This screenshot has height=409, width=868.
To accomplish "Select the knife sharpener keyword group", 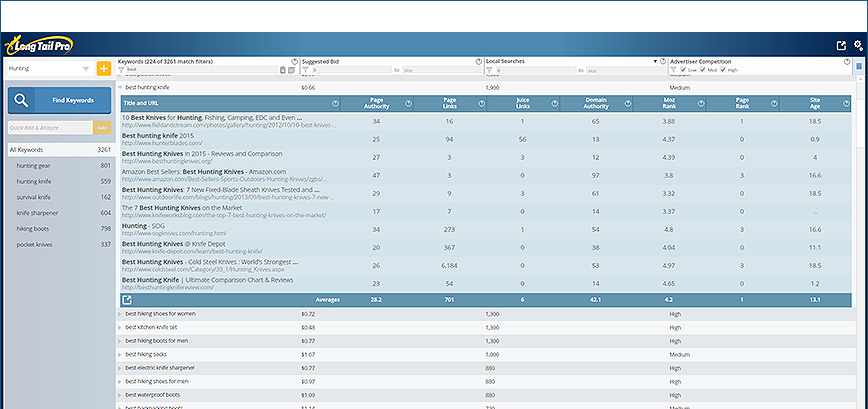I will click(60, 213).
